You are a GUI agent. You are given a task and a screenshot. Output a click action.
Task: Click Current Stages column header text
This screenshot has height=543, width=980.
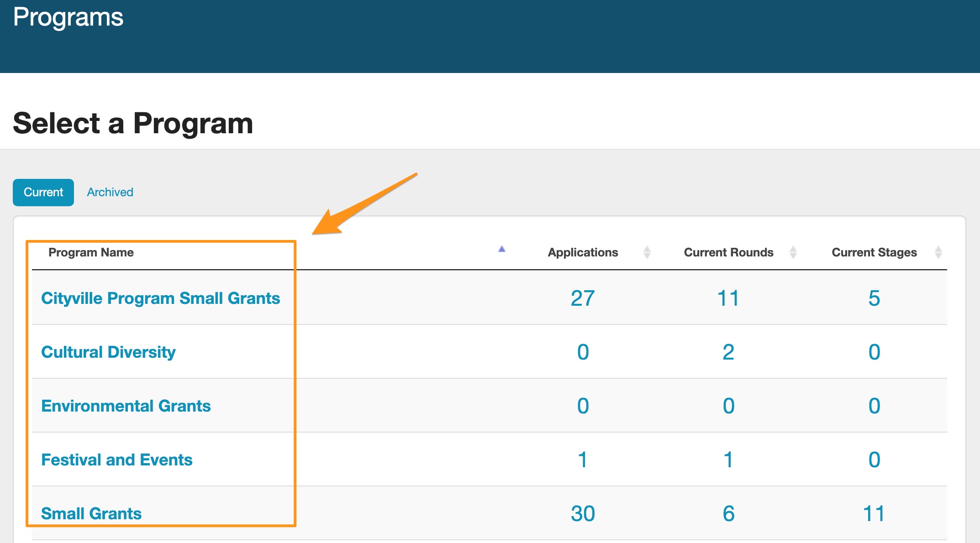pos(874,252)
